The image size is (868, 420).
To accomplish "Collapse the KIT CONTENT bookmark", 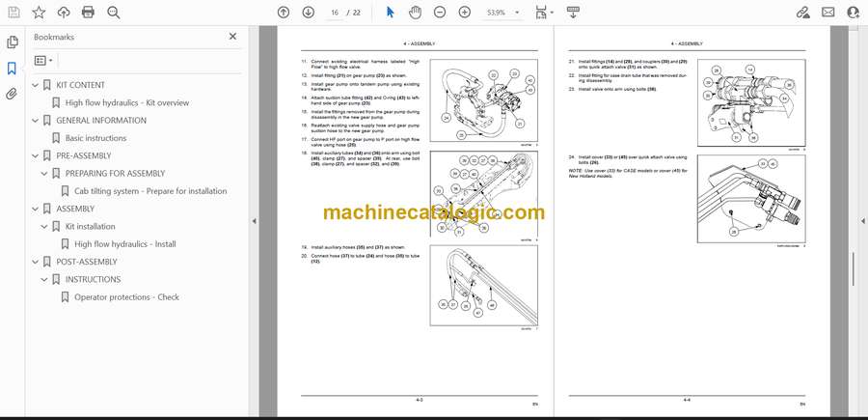I will coord(36,85).
